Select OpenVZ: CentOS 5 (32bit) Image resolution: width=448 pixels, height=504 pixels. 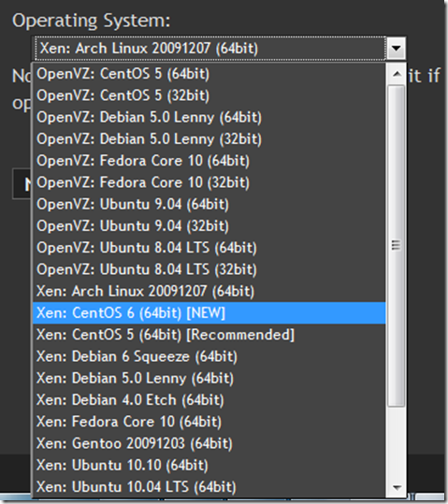click(210, 95)
